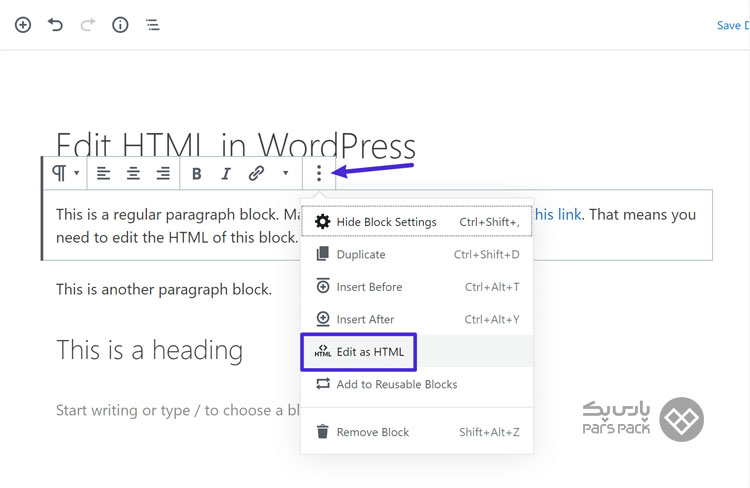Screen dimensions: 750x488
Task: Choose Remove Block from the menu
Action: pyautogui.click(x=417, y=432)
